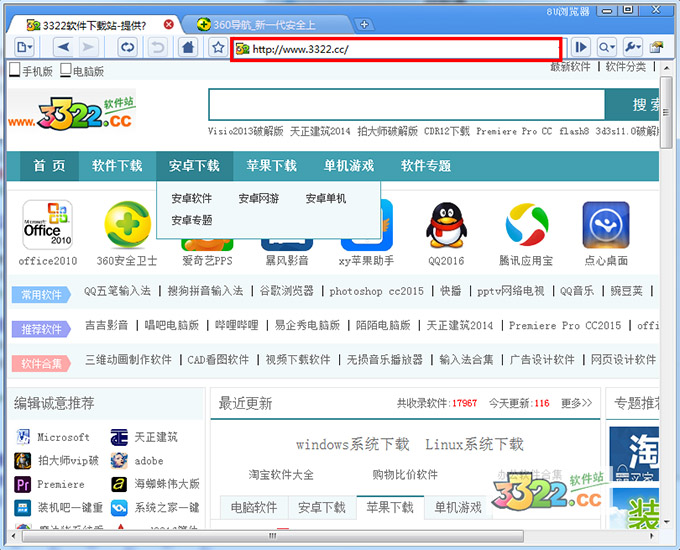
Task: Choose 安卓网游 from the dropdown menu
Action: 259,199
